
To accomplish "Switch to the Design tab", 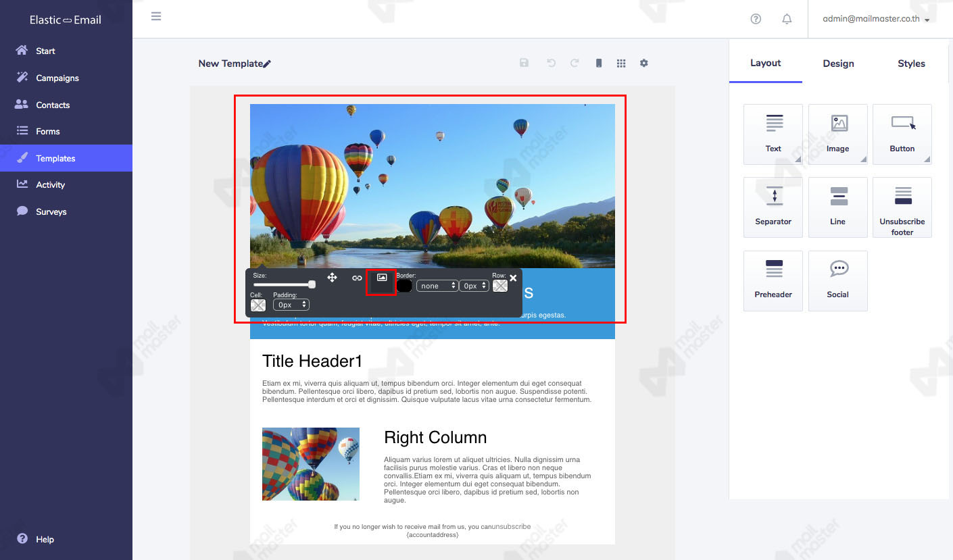I will [x=838, y=63].
